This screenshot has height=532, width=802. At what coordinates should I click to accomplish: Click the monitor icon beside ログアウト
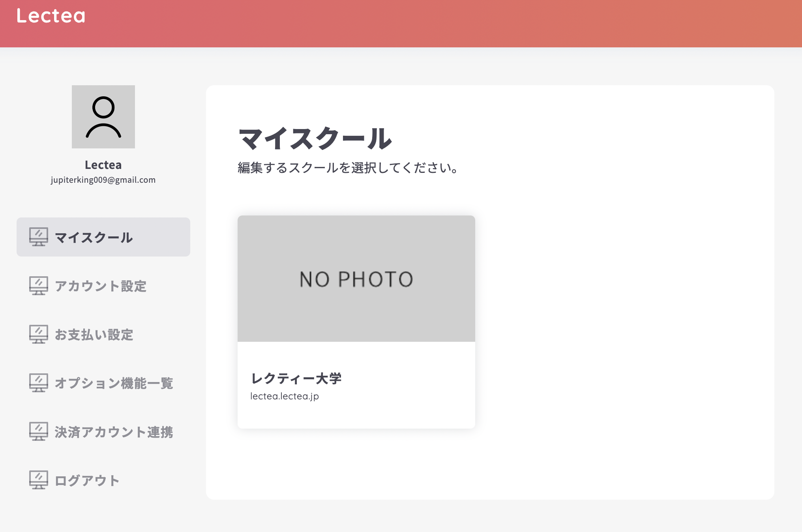click(x=38, y=480)
